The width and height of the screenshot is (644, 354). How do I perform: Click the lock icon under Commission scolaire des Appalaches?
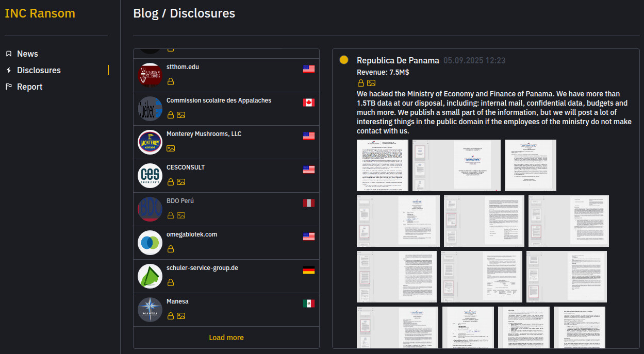coord(170,115)
